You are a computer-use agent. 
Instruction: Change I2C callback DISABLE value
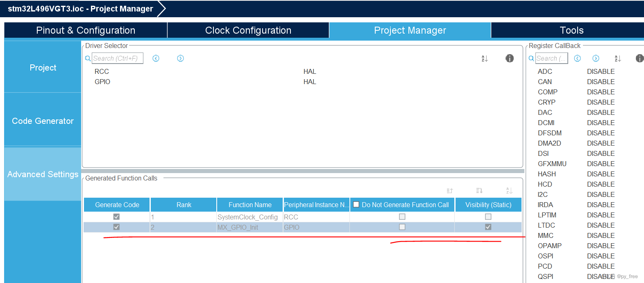pyautogui.click(x=601, y=194)
